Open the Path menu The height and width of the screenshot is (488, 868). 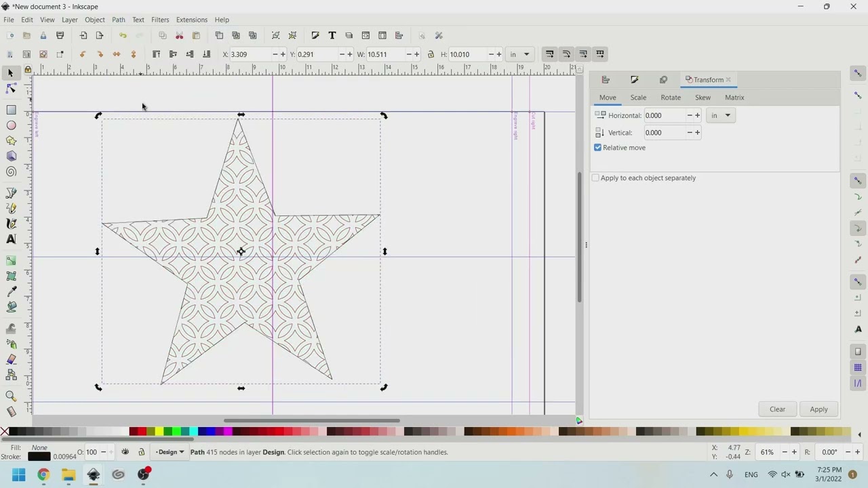point(119,20)
